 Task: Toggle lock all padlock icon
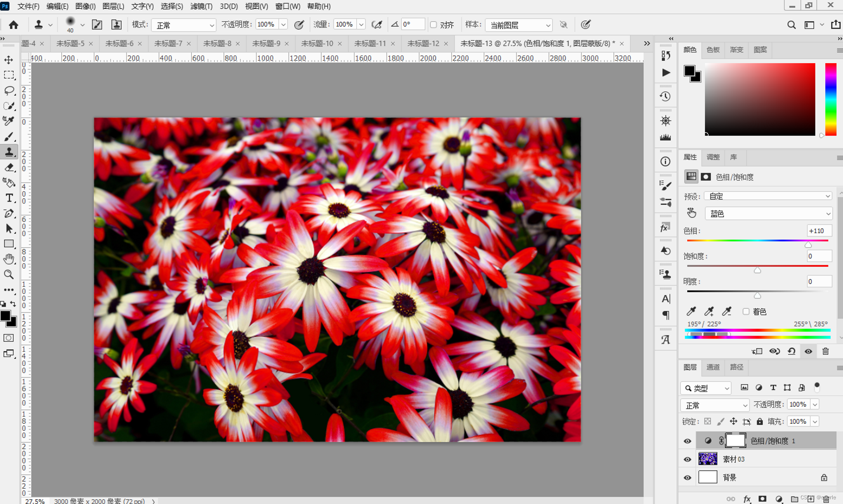click(x=759, y=421)
